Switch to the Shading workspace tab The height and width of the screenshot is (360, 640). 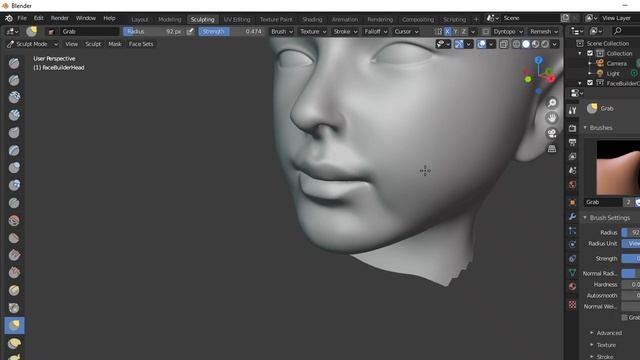tap(312, 19)
